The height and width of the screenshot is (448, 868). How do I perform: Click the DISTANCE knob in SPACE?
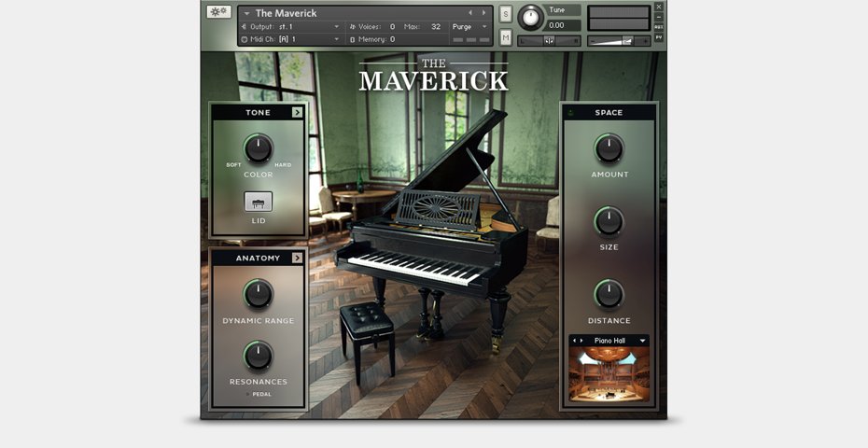point(609,294)
